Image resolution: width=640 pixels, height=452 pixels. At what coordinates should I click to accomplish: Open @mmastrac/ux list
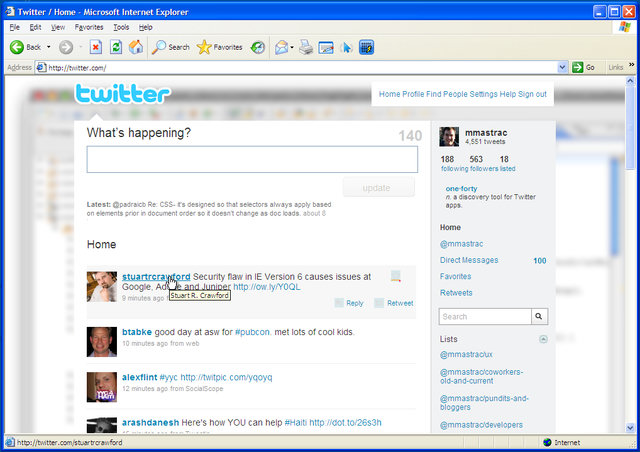(466, 354)
